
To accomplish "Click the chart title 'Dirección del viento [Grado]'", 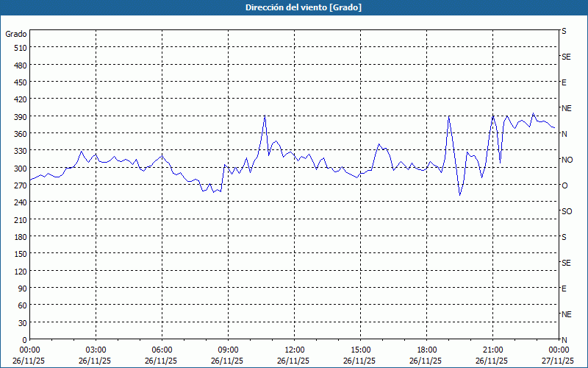I will click(304, 7).
